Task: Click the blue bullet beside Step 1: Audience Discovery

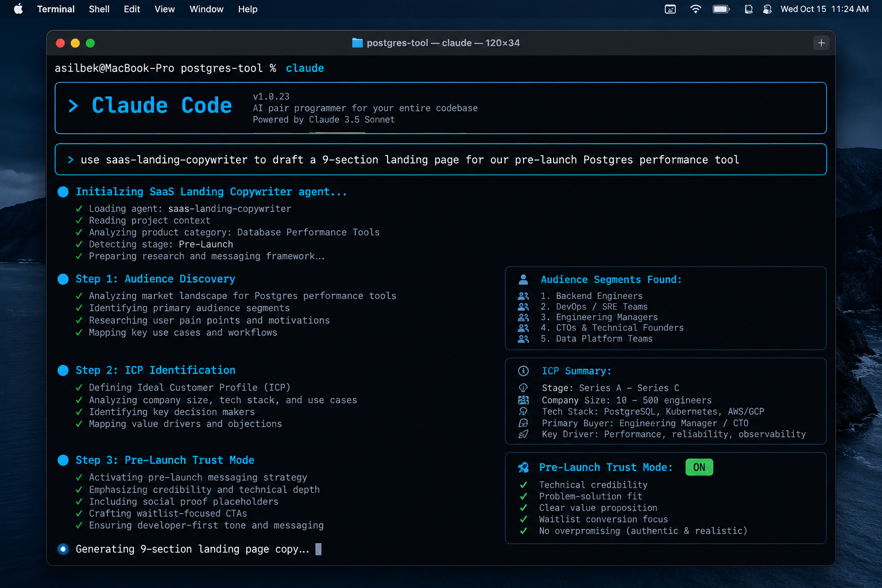Action: [63, 279]
